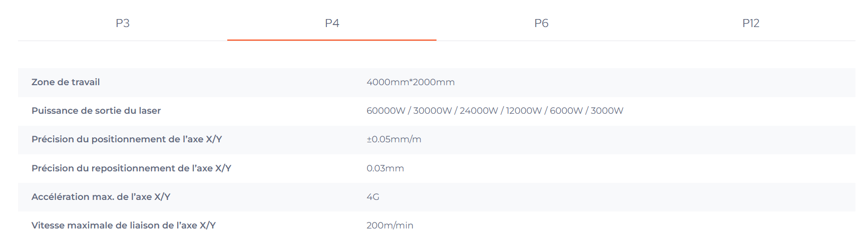Show the P12 model tab
The height and width of the screenshot is (241, 868).
click(751, 23)
